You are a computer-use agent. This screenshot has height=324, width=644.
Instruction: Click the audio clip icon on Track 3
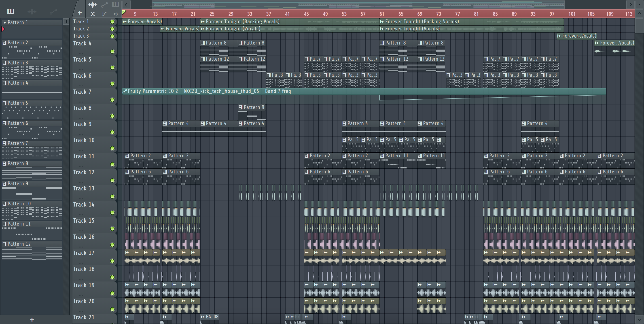[x=559, y=36]
